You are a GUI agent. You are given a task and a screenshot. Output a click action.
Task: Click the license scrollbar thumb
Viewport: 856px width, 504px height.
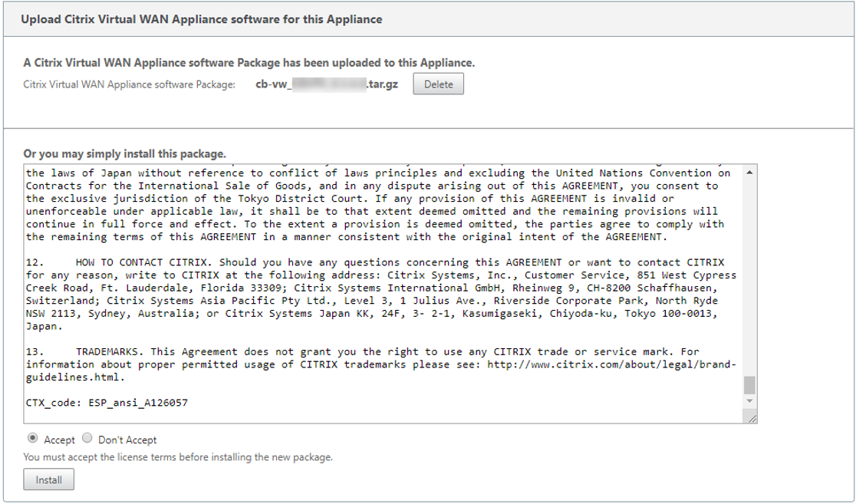[749, 384]
